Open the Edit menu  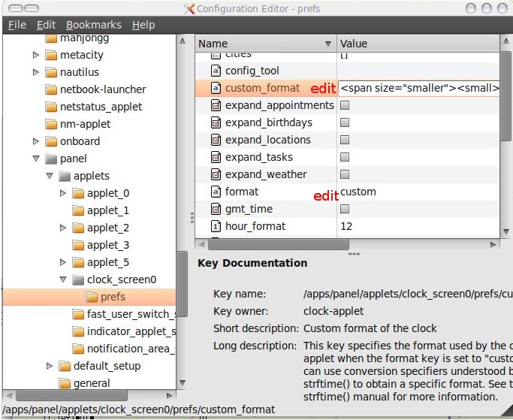coord(46,25)
